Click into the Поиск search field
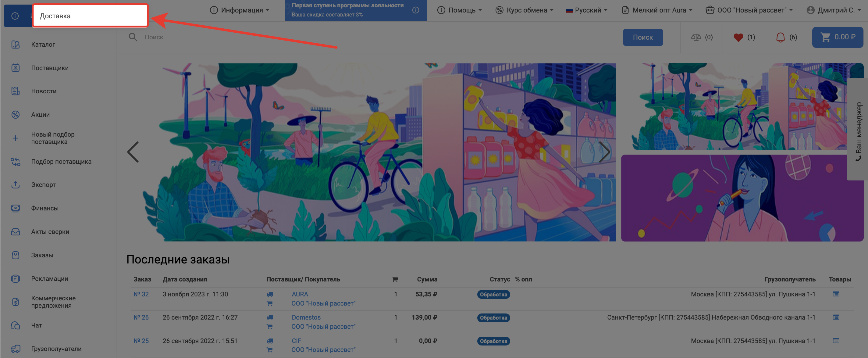Image resolution: width=868 pixels, height=358 pixels. click(371, 37)
